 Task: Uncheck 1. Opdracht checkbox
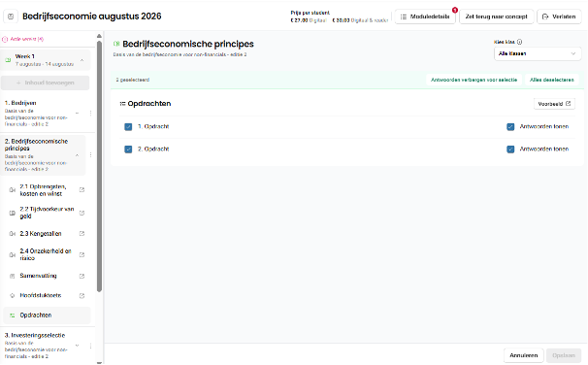pyautogui.click(x=128, y=127)
